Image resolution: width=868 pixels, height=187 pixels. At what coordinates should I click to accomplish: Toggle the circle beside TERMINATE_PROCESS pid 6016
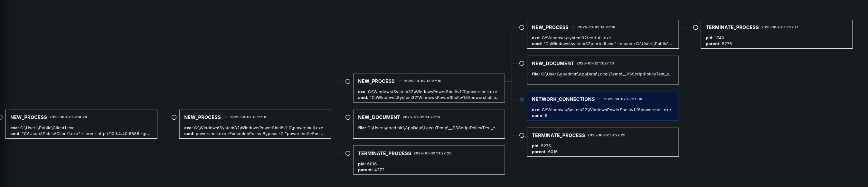point(348,153)
